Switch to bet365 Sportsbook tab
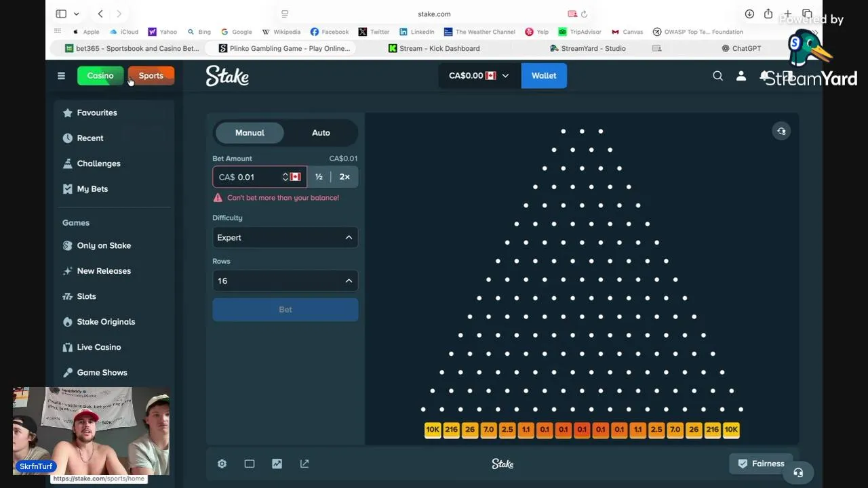Screen dimensions: 868x488 tap(132, 48)
